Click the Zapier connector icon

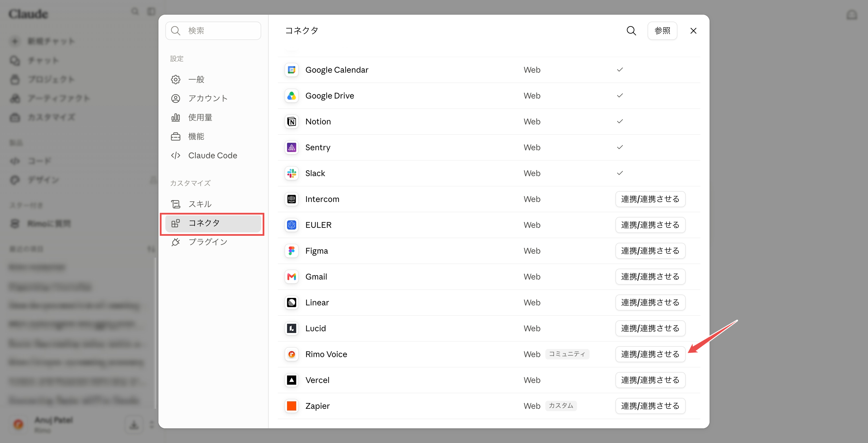click(291, 406)
